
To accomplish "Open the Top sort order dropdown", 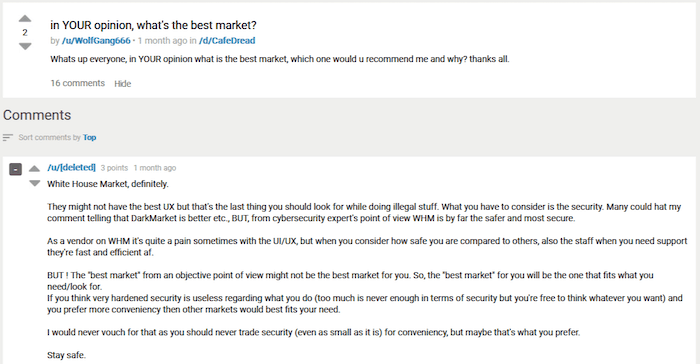I will click(89, 137).
